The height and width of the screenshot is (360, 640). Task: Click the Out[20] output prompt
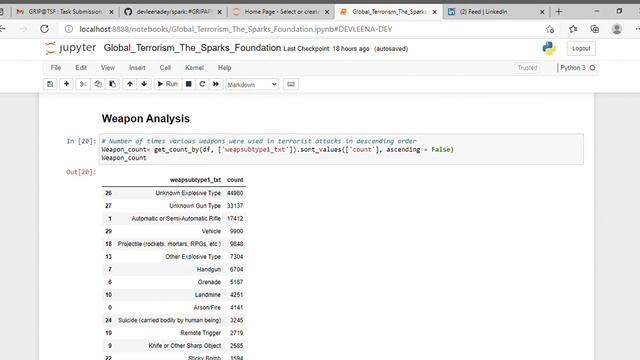(81, 172)
